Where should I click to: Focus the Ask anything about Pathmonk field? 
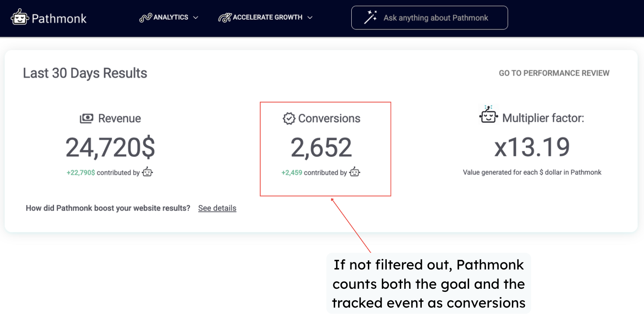click(430, 18)
